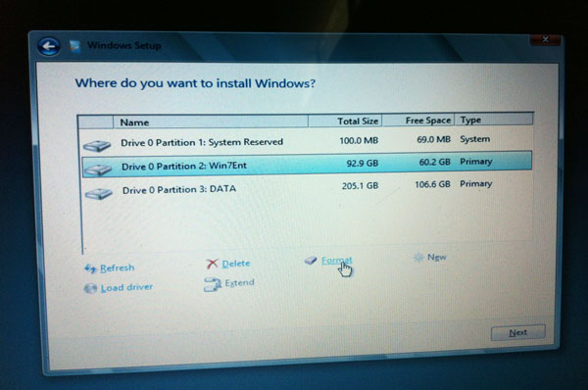Format the selected partition
This screenshot has height=390, width=588.
(x=337, y=260)
